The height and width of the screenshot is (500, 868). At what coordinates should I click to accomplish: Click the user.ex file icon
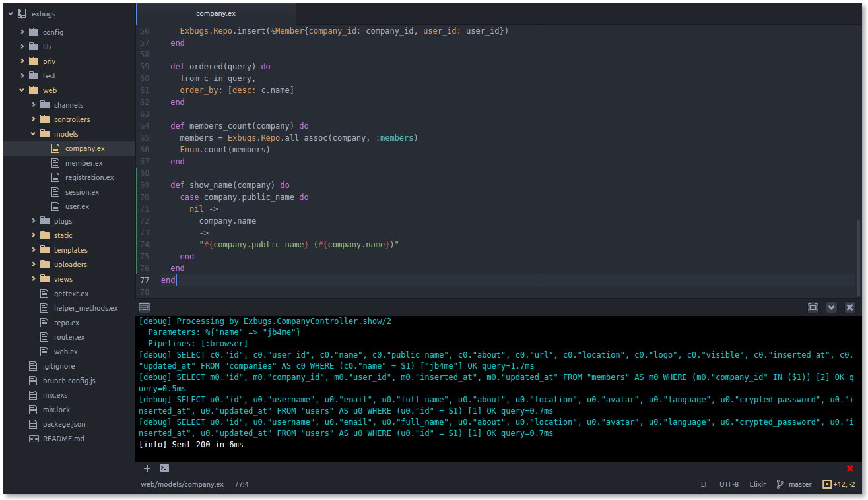tap(55, 206)
